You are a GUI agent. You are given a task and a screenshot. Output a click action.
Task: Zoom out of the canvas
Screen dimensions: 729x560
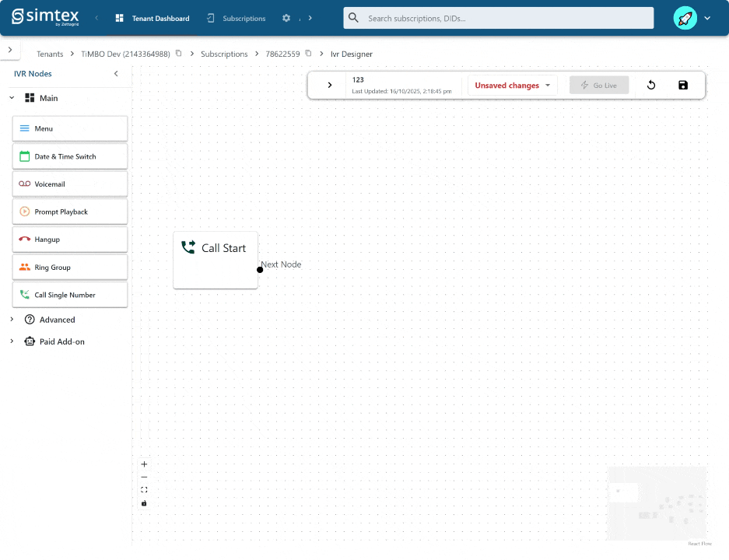coord(144,477)
